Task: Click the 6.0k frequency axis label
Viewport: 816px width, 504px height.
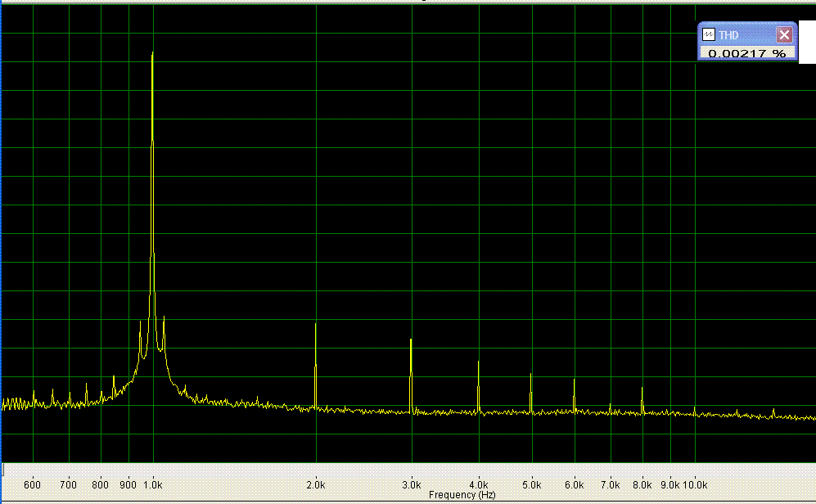Action: tap(575, 484)
